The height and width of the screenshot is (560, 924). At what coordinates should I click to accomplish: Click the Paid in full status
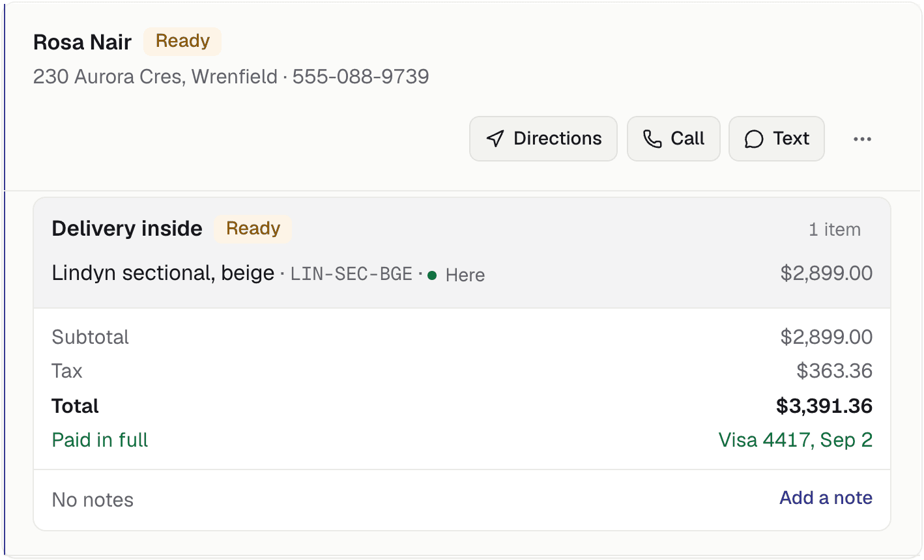[x=100, y=440]
